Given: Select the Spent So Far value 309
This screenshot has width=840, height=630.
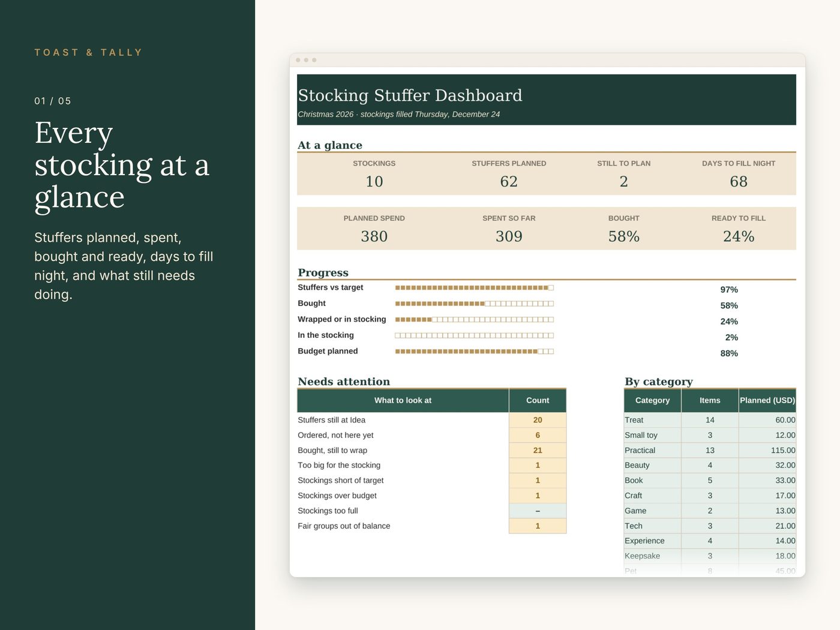Looking at the screenshot, I should click(509, 236).
